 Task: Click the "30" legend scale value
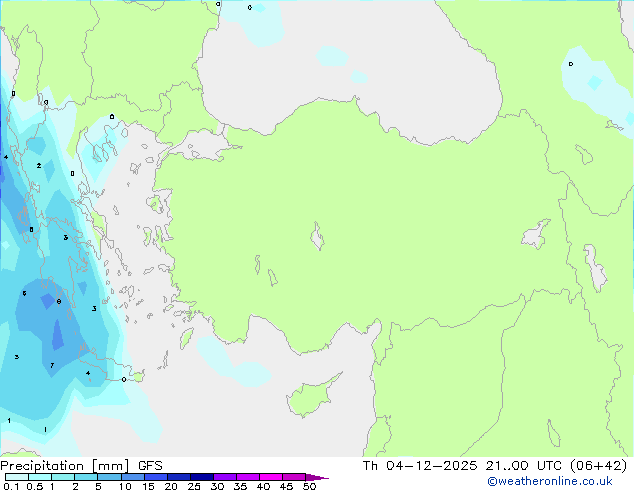pos(217,486)
